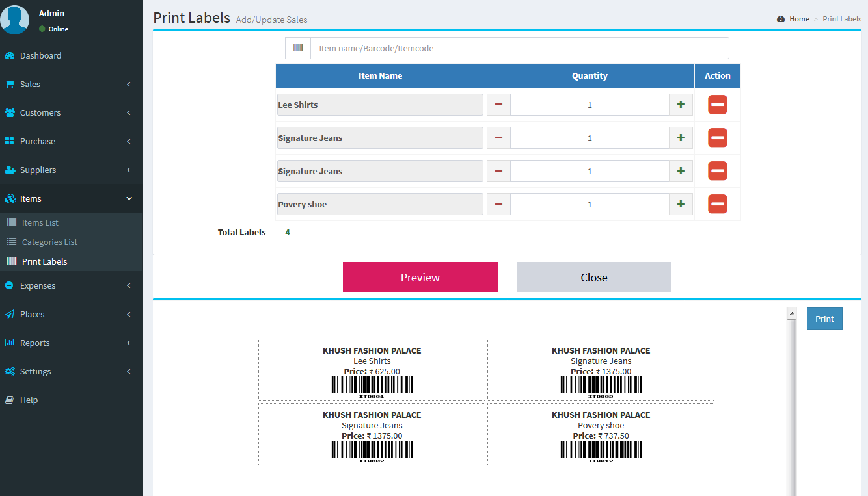Collapse the Items menu chevron
868x496 pixels.
(129, 199)
